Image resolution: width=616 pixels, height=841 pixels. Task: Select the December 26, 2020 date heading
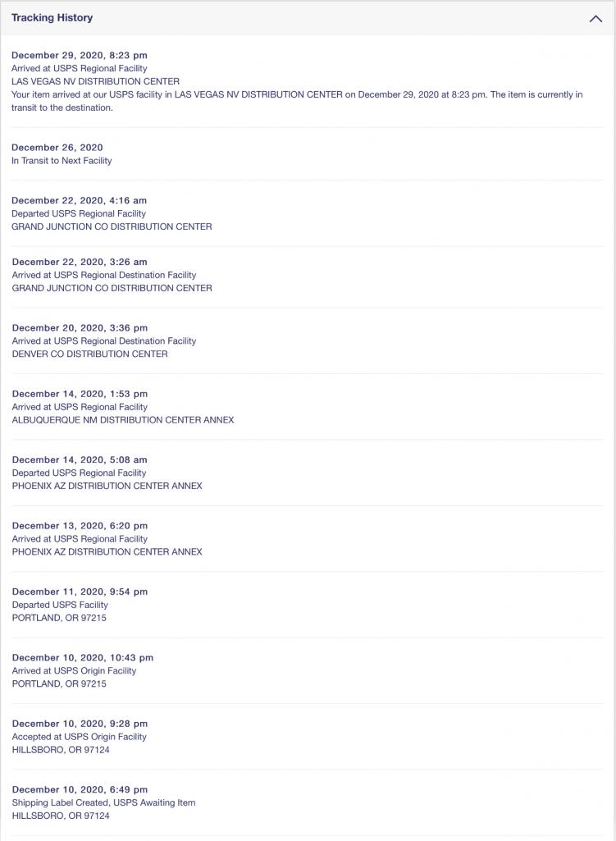tap(57, 148)
